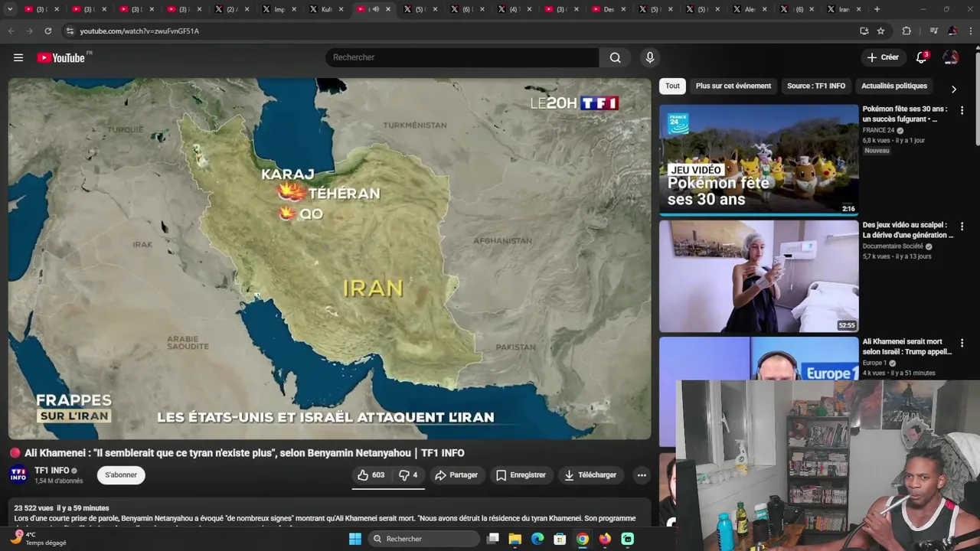The height and width of the screenshot is (551, 980).
Task: Go to the YouTube home logo
Action: 61,57
